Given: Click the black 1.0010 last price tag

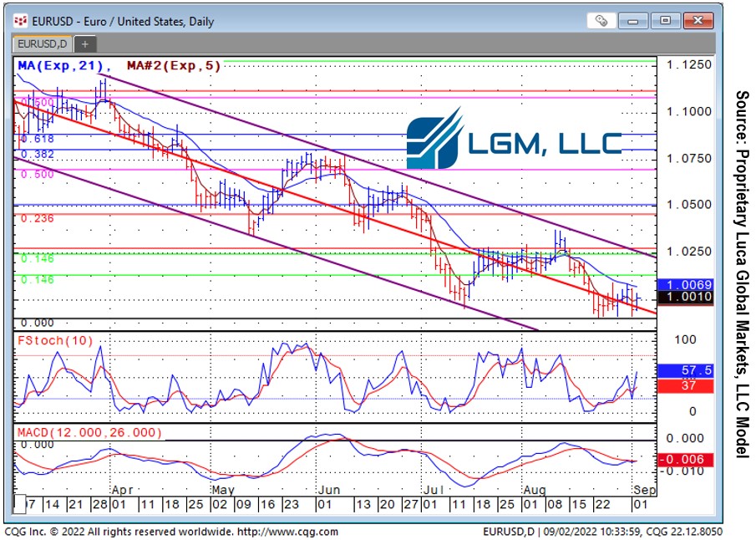Looking at the screenshot, I should [685, 297].
